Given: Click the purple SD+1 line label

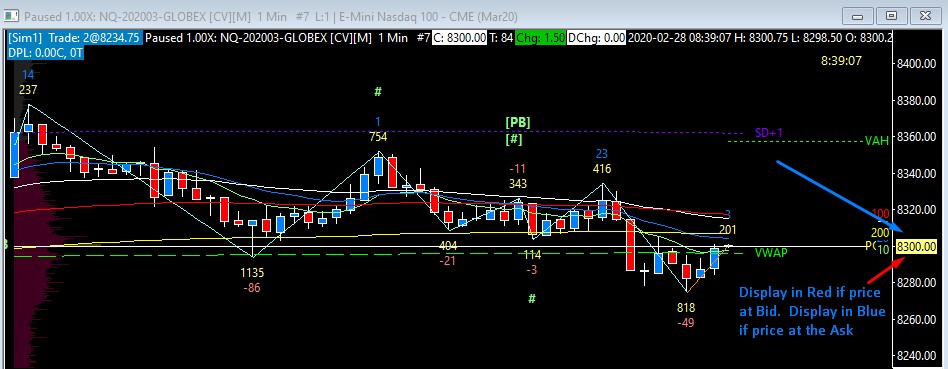Looking at the screenshot, I should (769, 132).
